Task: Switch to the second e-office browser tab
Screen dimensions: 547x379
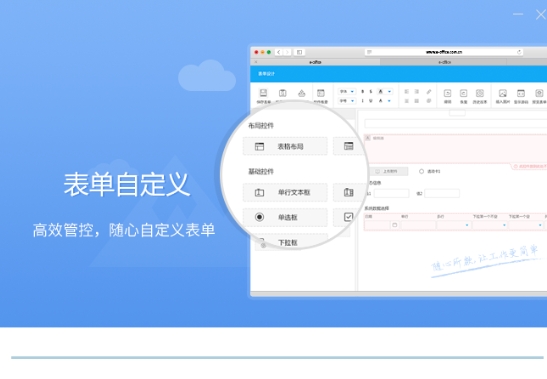Action: 444,62
